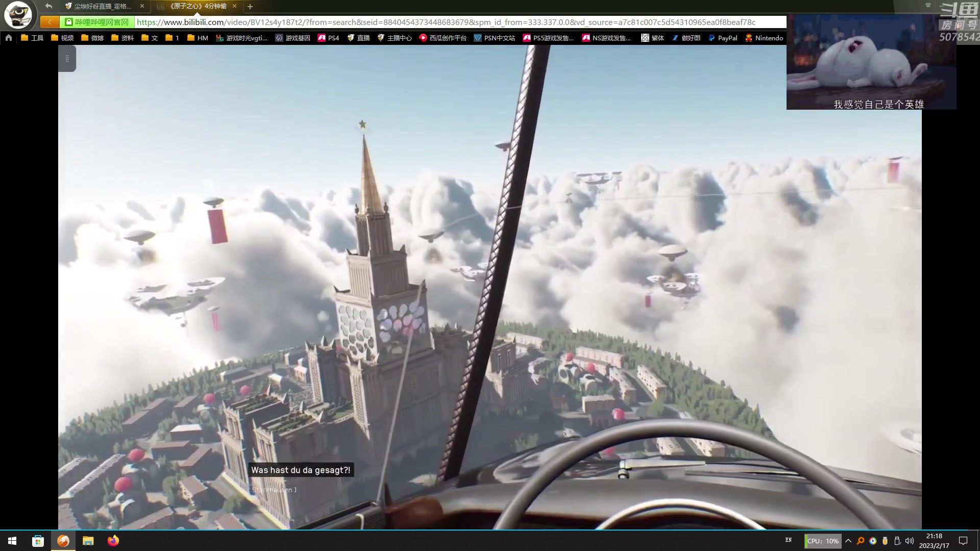Click the CPU 10% usage widget
The height and width of the screenshot is (551, 980).
(x=823, y=541)
